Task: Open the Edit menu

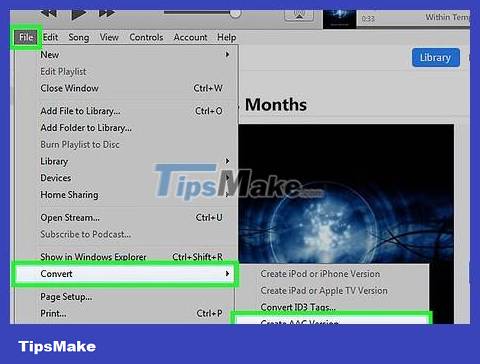Action: 50,37
